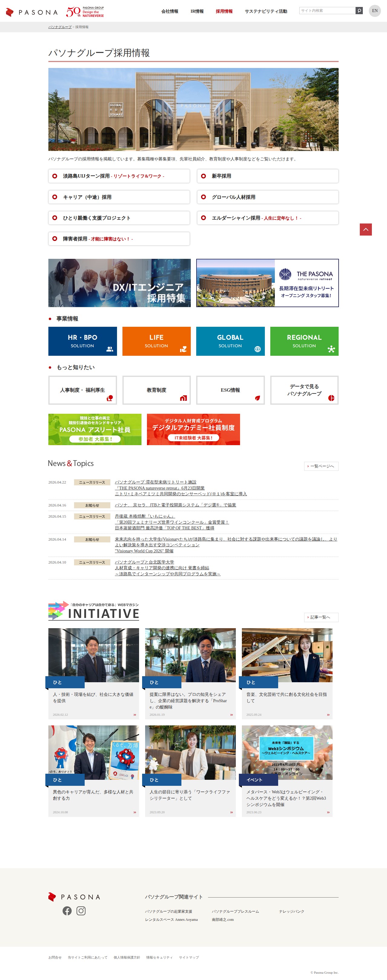
Task: Open 淡路島UIJターン採用 link
Action: (x=119, y=176)
